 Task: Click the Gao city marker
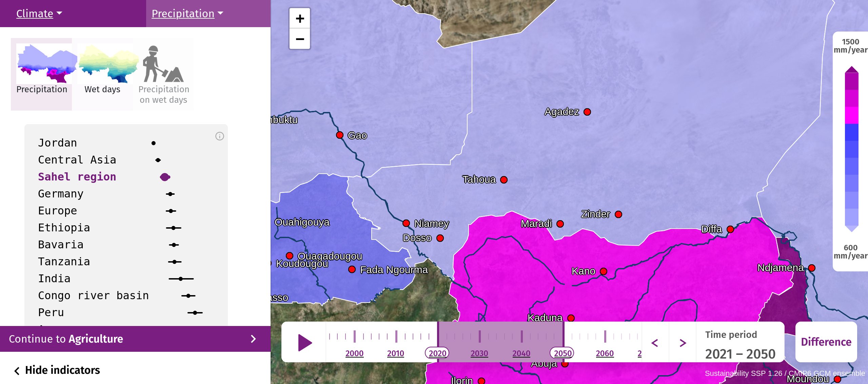339,135
